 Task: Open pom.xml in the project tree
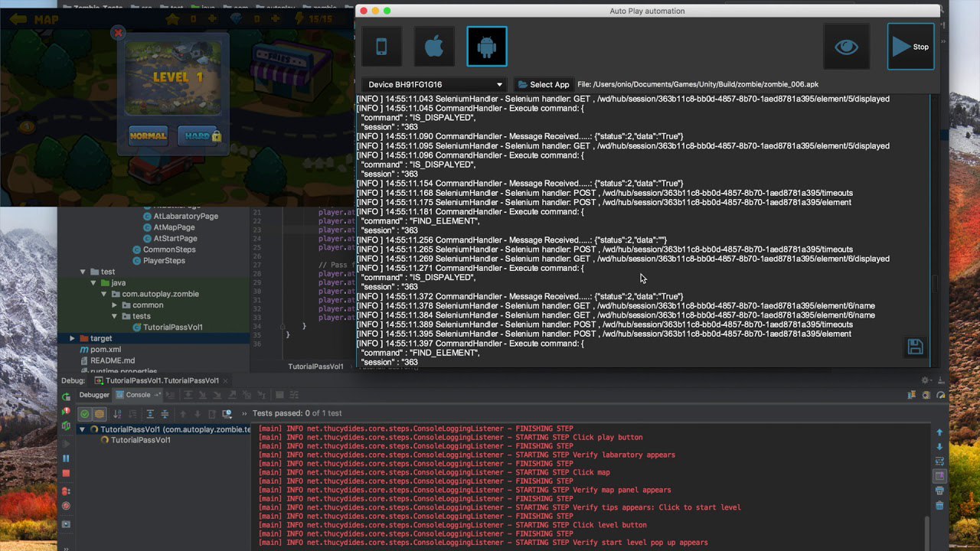tap(100, 349)
